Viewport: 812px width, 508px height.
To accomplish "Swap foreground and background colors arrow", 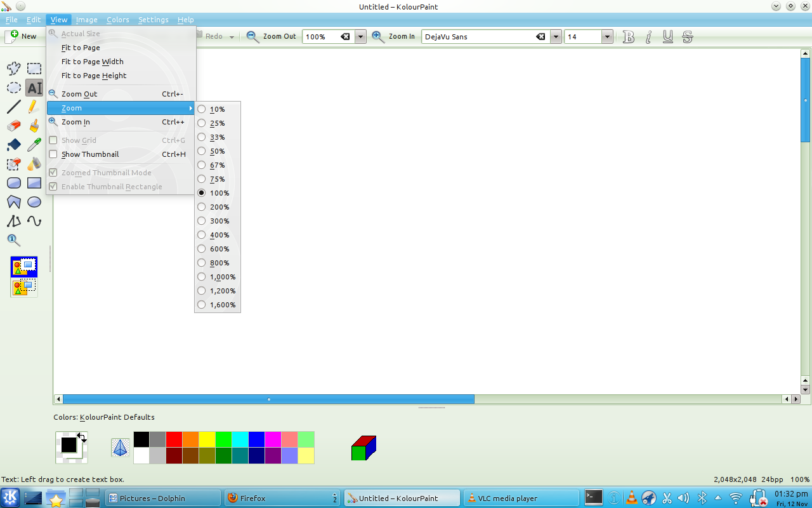I will pos(82,437).
